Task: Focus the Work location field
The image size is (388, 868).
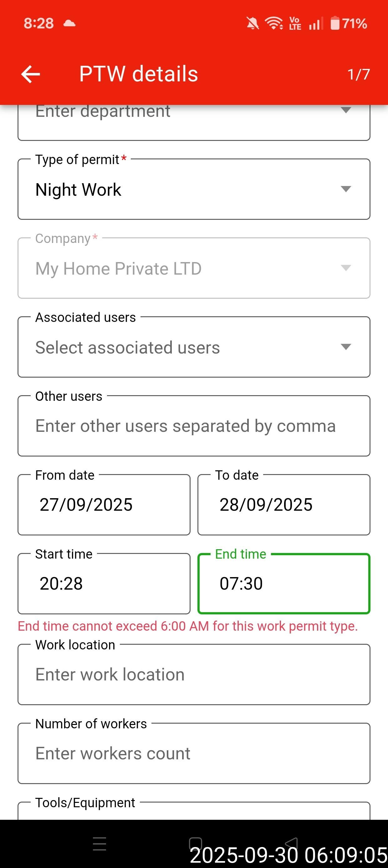Action: pos(194,674)
